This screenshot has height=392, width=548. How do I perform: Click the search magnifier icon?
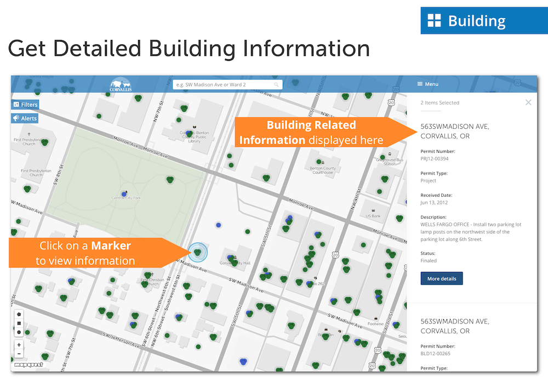[x=276, y=84]
